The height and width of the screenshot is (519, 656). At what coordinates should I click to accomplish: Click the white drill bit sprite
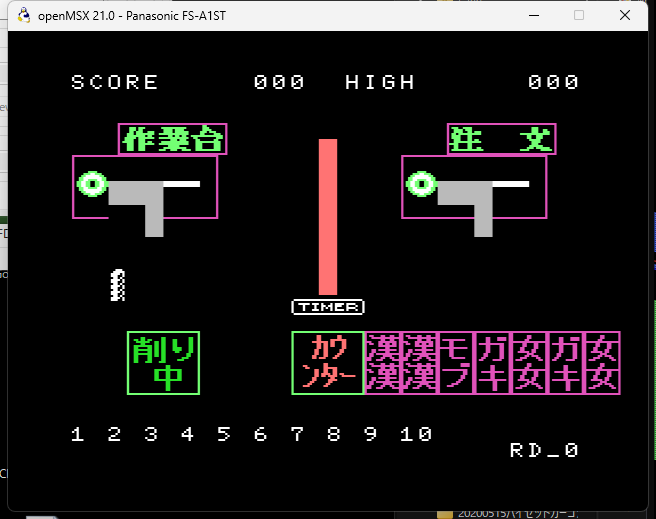(x=118, y=285)
